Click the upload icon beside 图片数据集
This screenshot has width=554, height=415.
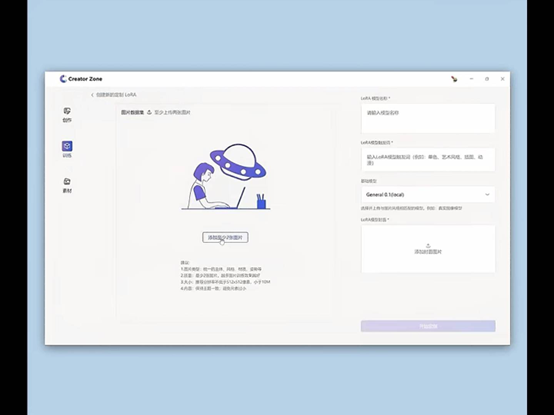[x=149, y=112]
